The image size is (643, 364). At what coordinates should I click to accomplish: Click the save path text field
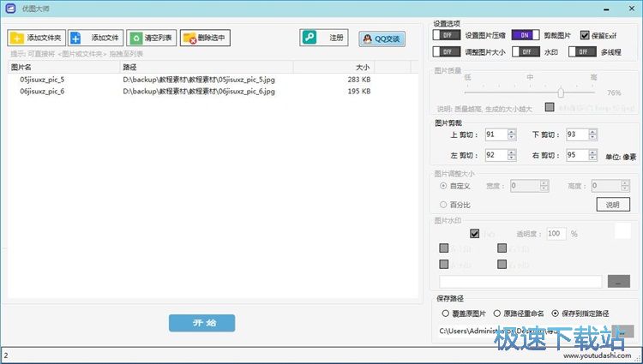click(525, 331)
